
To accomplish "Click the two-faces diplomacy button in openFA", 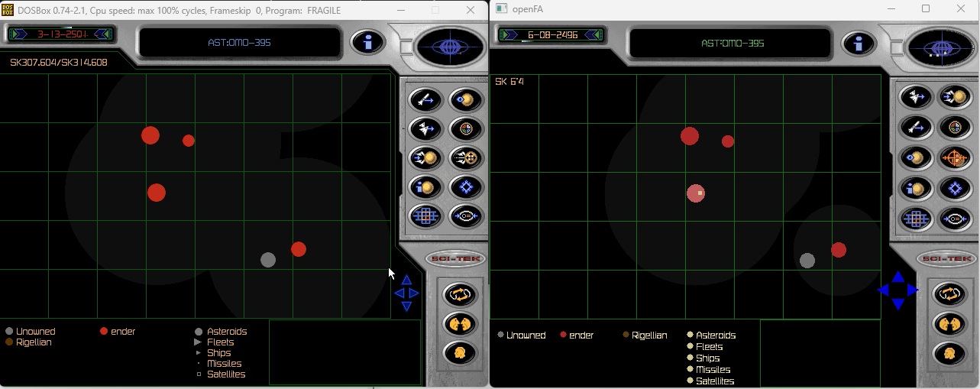I will pyautogui.click(x=949, y=323).
